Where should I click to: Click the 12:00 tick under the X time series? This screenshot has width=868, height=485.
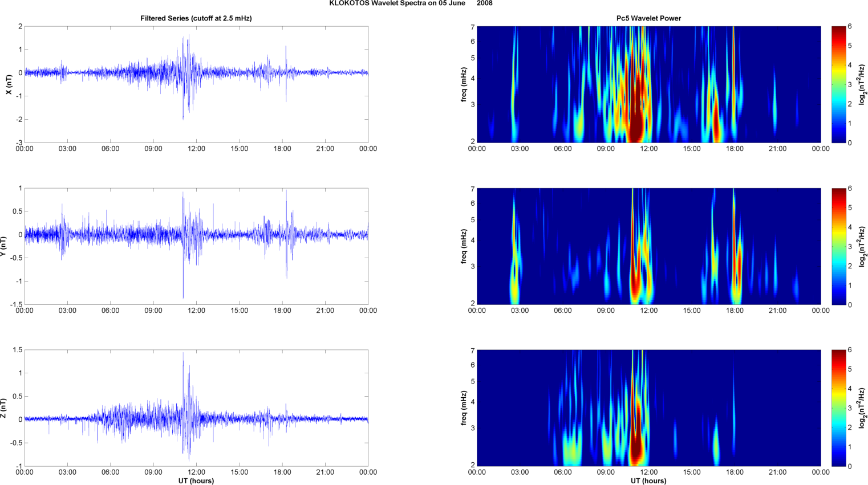(196, 149)
